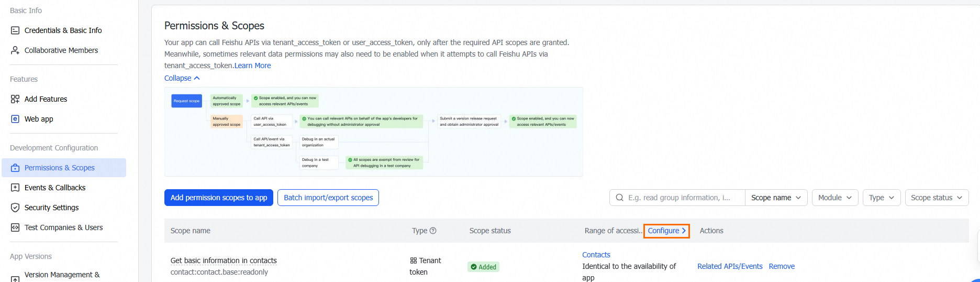Click the Credentials & Basic Info icon
This screenshot has height=282, width=980.
click(15, 30)
